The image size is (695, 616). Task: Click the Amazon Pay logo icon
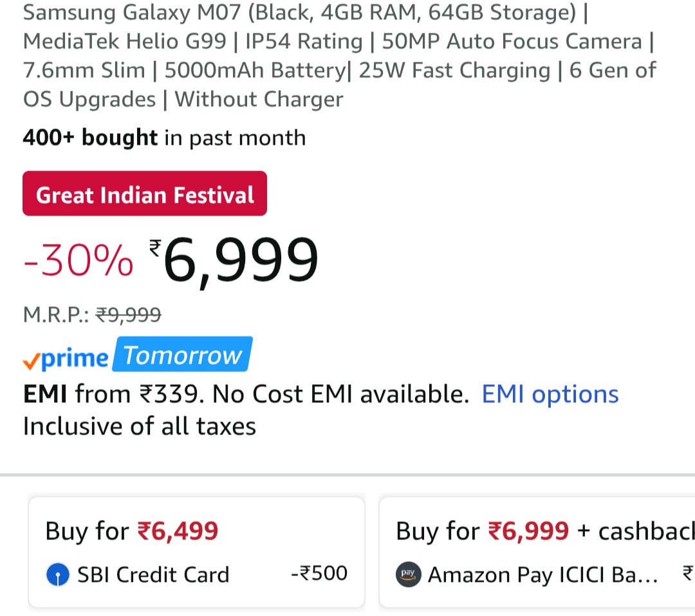408,574
